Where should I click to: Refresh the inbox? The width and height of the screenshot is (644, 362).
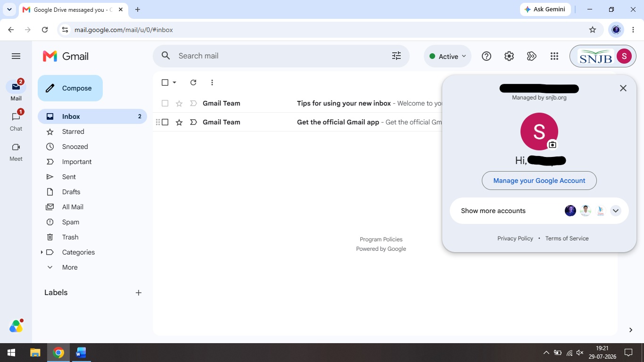coord(193,82)
